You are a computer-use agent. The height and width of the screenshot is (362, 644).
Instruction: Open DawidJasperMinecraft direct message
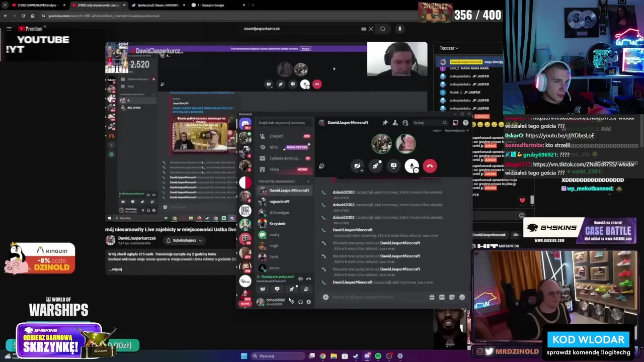[x=285, y=191]
